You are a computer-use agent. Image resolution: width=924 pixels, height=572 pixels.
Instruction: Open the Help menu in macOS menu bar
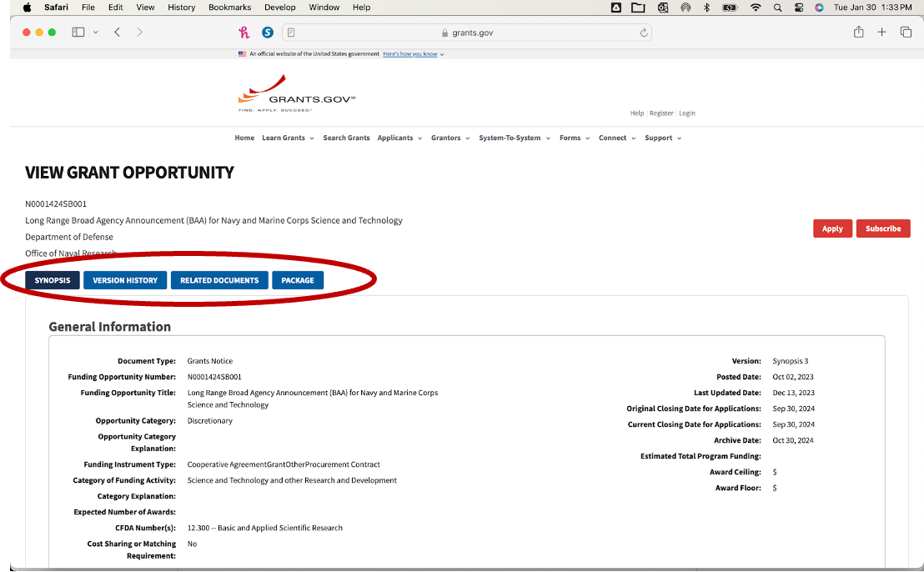click(x=361, y=8)
